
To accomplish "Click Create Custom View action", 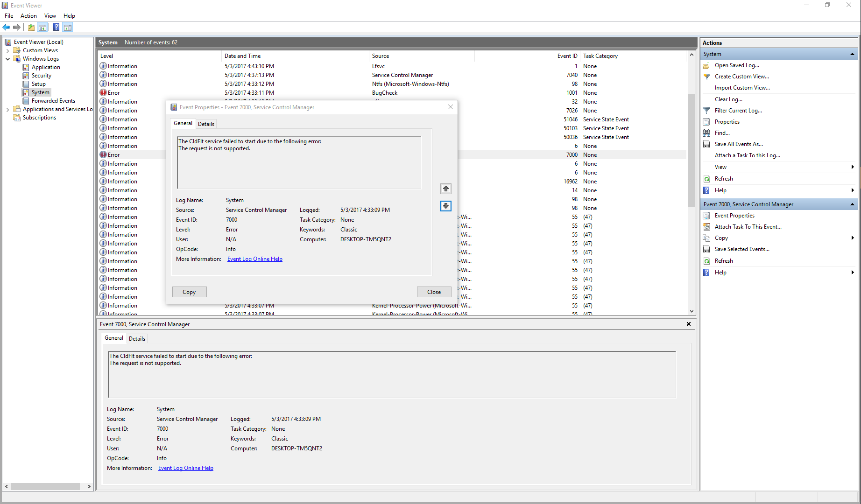I will [x=741, y=77].
